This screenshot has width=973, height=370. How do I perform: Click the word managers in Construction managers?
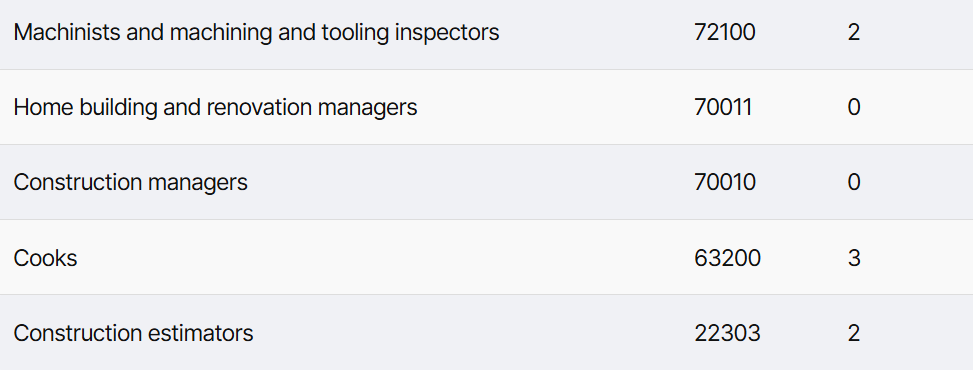(197, 183)
